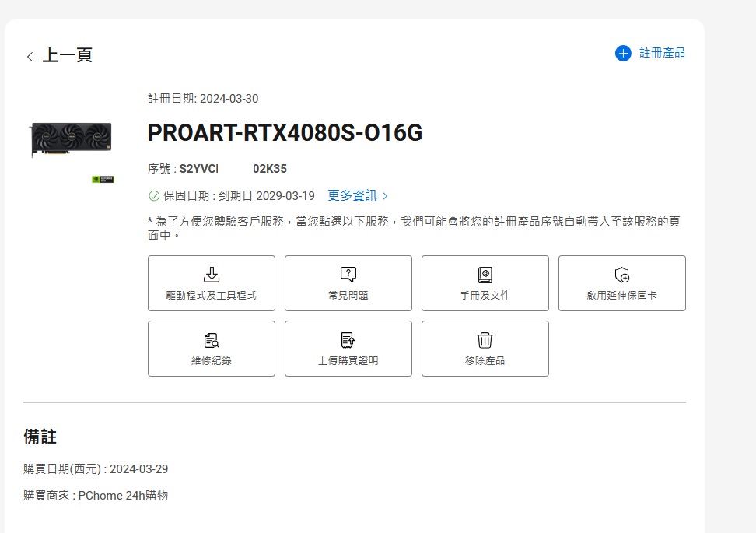
Task: Click the GeForce RTX badge image
Action: click(x=103, y=180)
